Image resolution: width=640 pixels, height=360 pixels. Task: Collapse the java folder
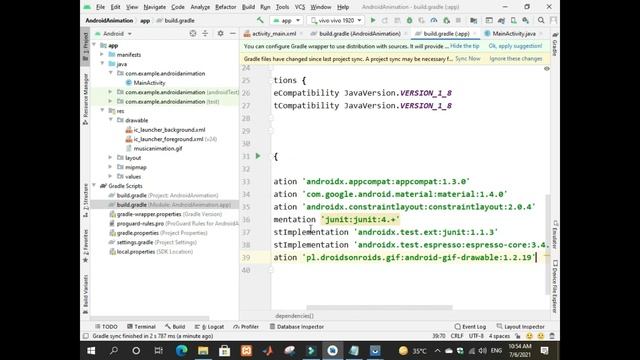[102, 64]
